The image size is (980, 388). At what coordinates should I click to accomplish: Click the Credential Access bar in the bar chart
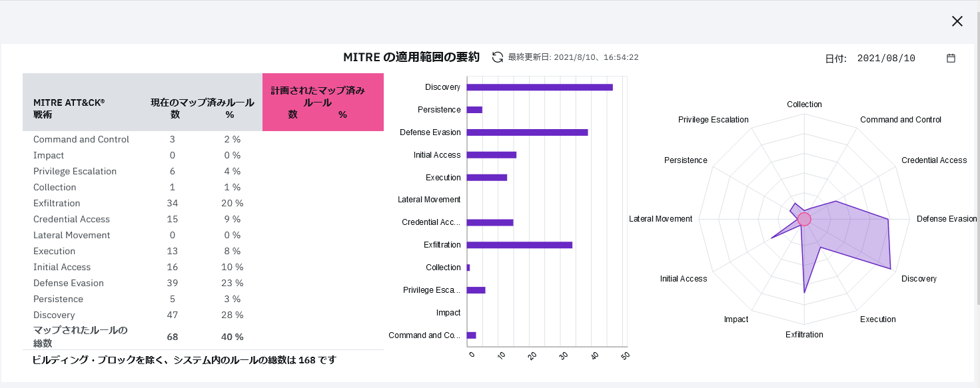click(x=490, y=222)
